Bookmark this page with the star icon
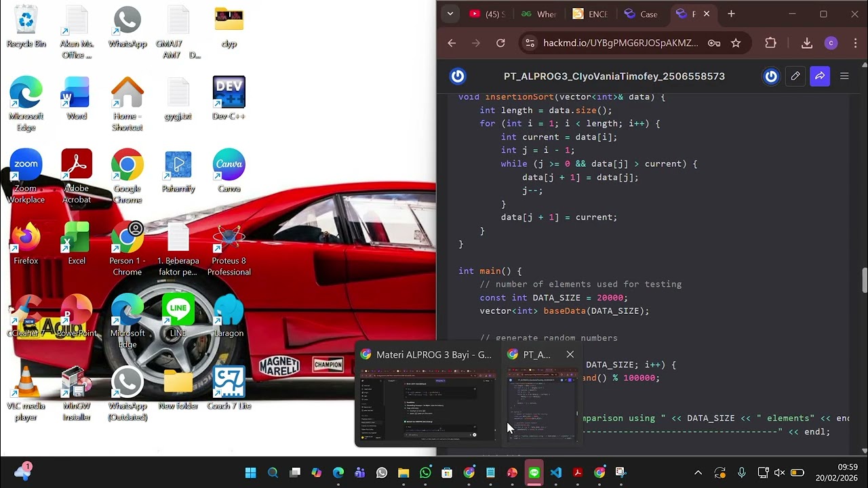The image size is (868, 488). pos(736,43)
